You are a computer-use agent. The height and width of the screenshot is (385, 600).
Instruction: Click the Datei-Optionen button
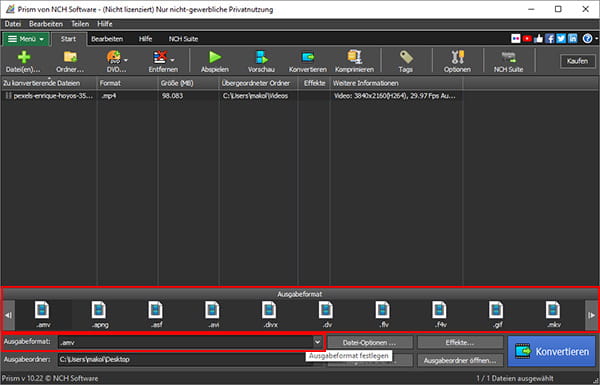pos(370,343)
